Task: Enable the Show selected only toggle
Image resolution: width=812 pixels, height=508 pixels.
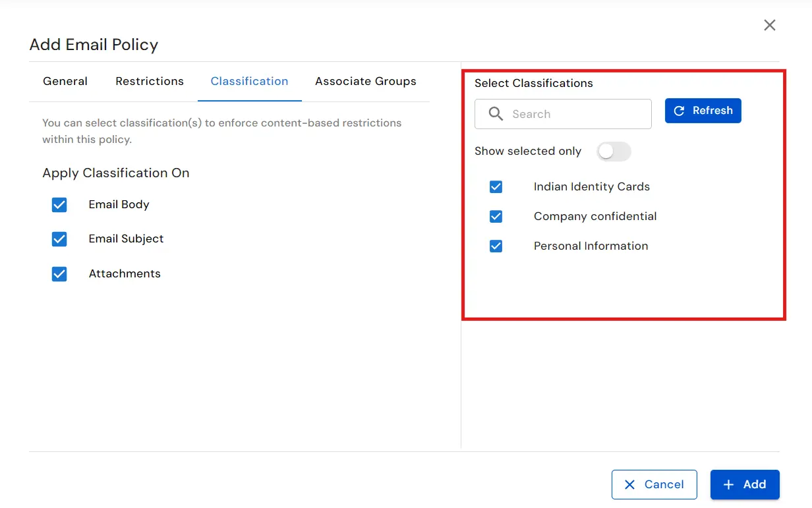Action: (614, 152)
